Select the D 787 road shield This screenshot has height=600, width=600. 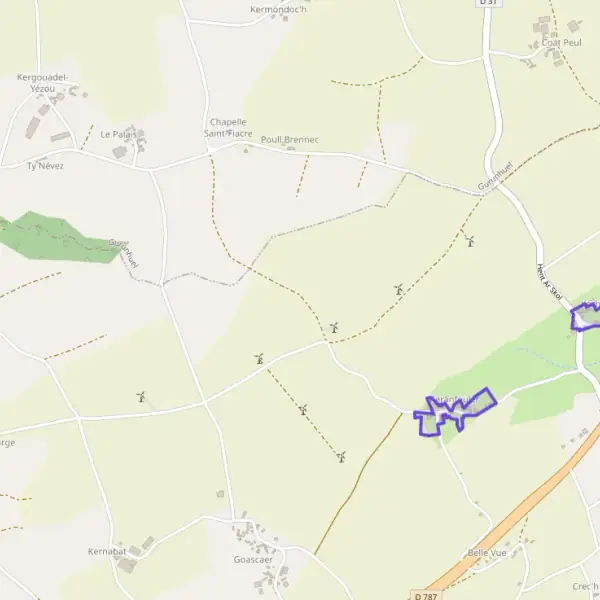[x=426, y=595]
